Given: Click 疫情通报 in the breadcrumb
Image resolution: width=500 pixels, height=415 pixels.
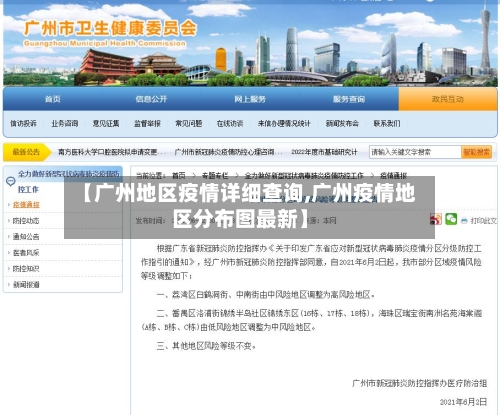Looking at the screenshot, I should [393, 175].
